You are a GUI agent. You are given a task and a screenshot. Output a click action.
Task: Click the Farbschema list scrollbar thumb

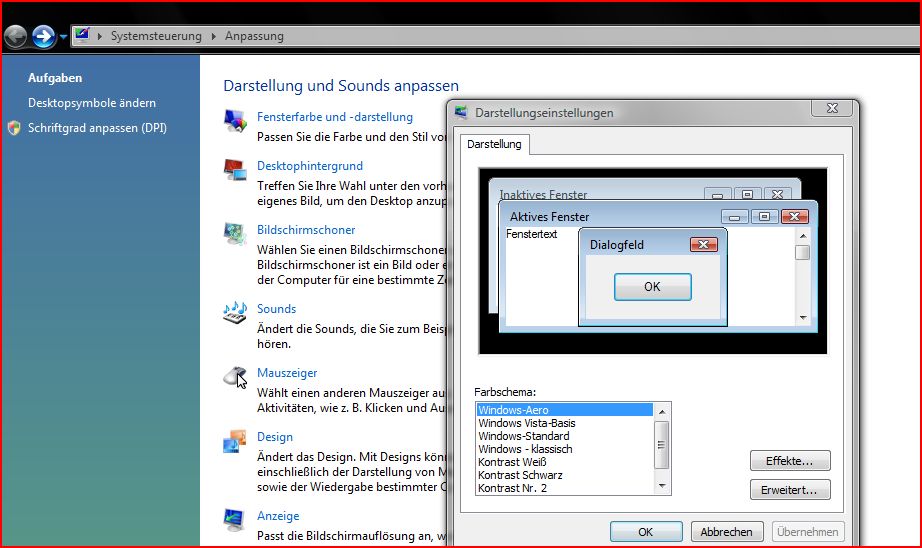coord(662,445)
